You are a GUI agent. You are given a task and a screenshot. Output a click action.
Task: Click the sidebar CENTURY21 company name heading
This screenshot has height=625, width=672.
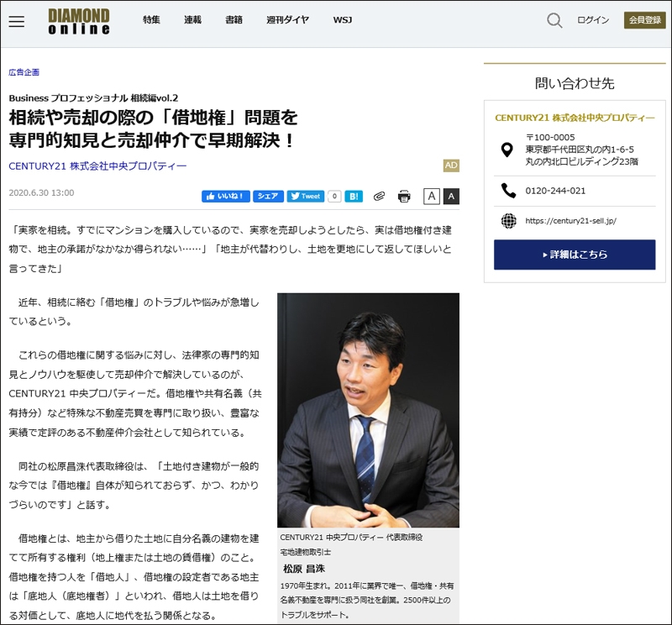pyautogui.click(x=575, y=118)
